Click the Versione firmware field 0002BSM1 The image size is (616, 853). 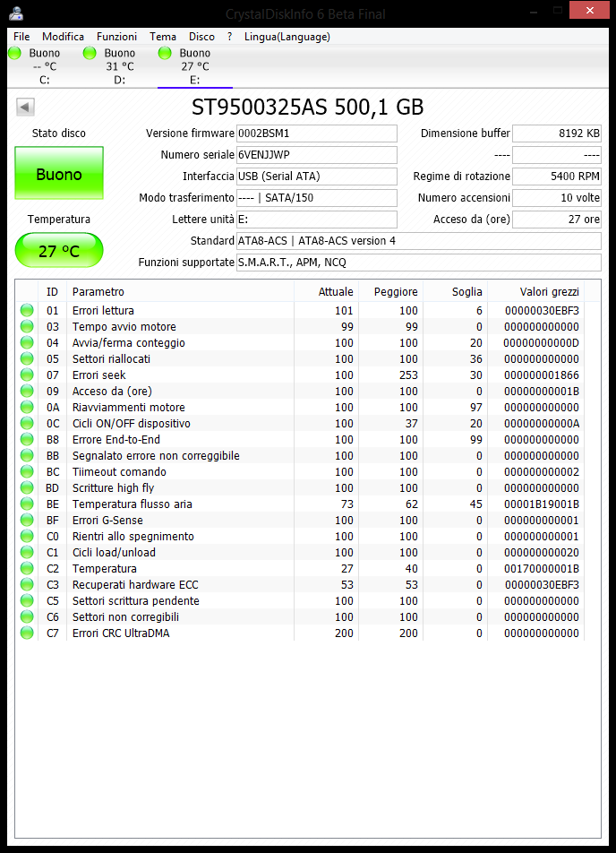coord(317,134)
